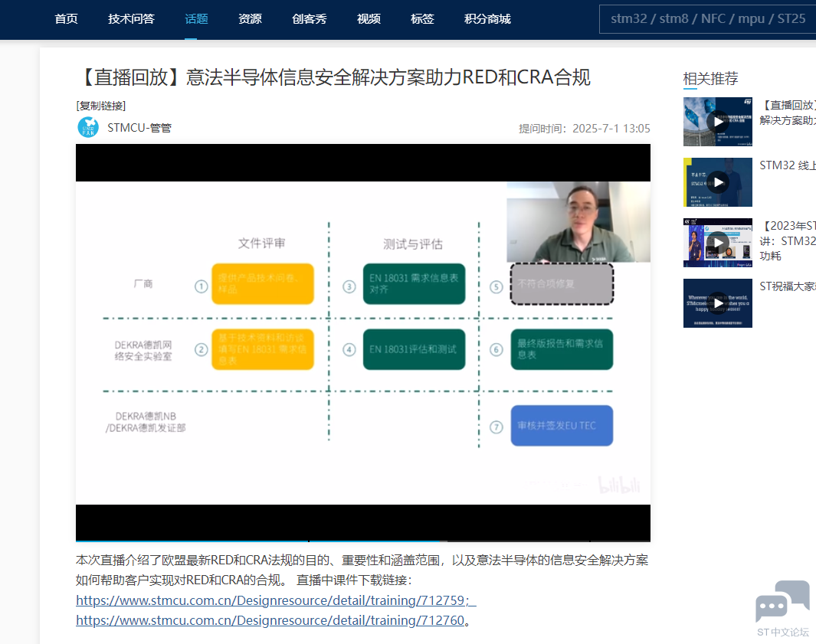Viewport: 816px width, 644px height.
Task: Seek using the video progress bar
Action: (363, 541)
